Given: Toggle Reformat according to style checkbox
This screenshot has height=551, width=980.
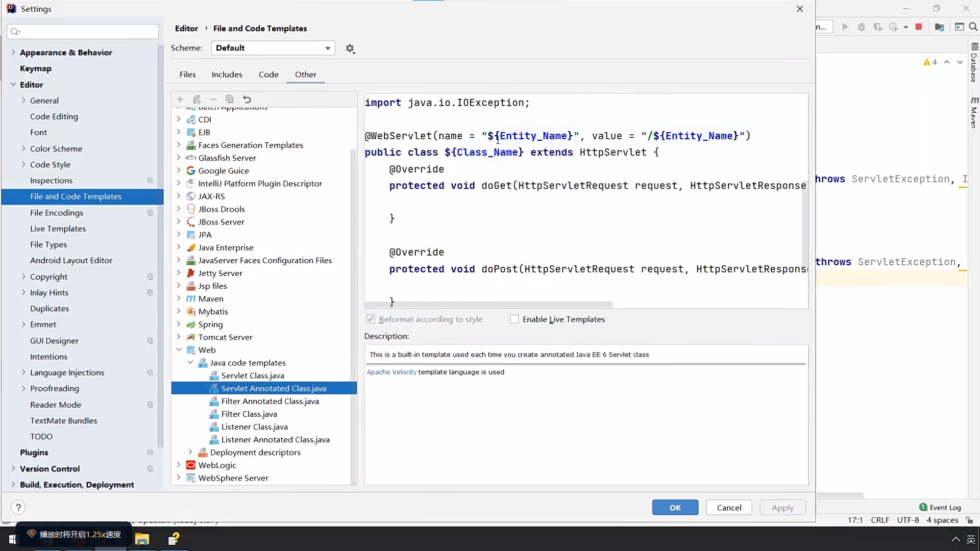Looking at the screenshot, I should click(371, 319).
